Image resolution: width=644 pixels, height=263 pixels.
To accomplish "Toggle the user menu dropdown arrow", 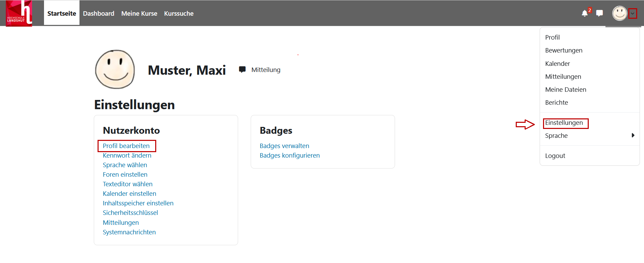I will 633,13.
